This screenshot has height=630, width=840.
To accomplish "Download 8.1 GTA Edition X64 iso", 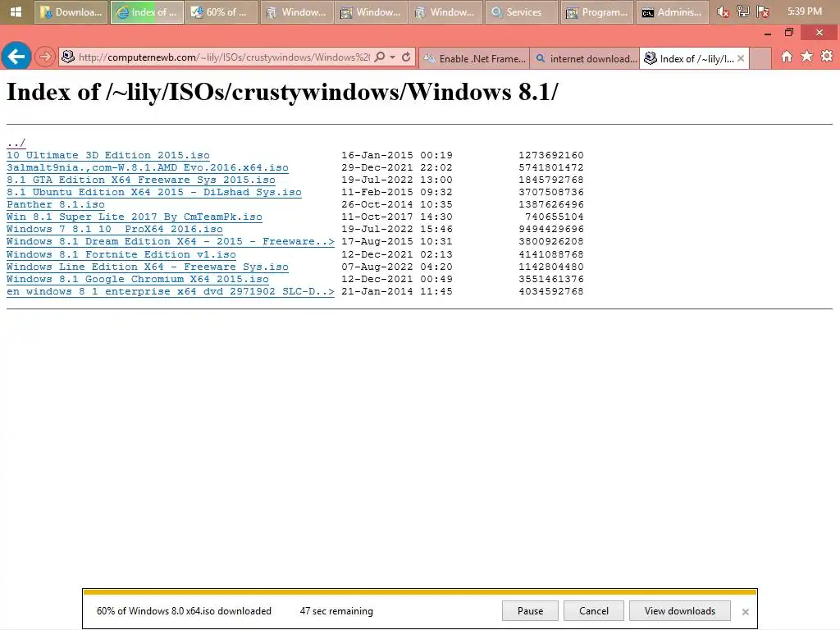I will (x=141, y=180).
